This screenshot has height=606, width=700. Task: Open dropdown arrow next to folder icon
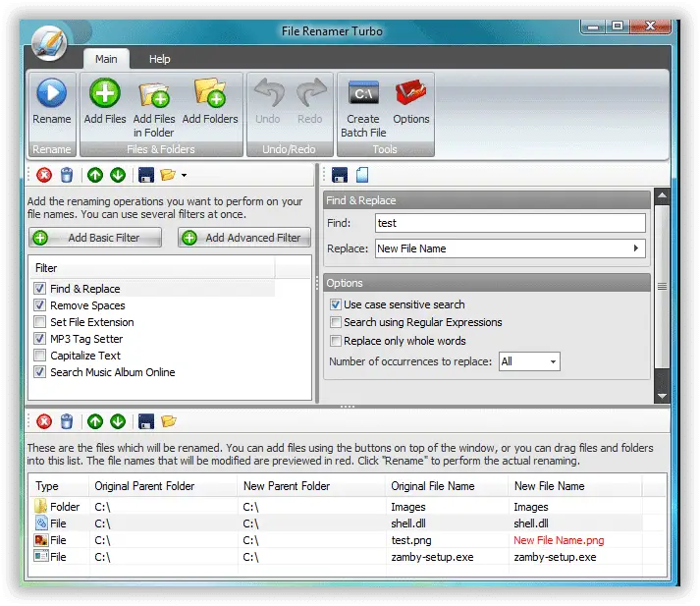click(184, 176)
